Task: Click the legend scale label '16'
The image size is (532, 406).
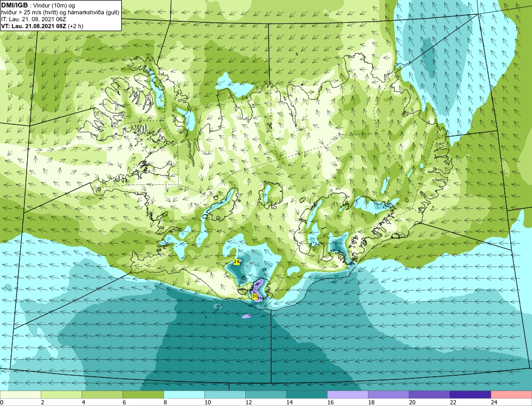Action: tap(330, 402)
